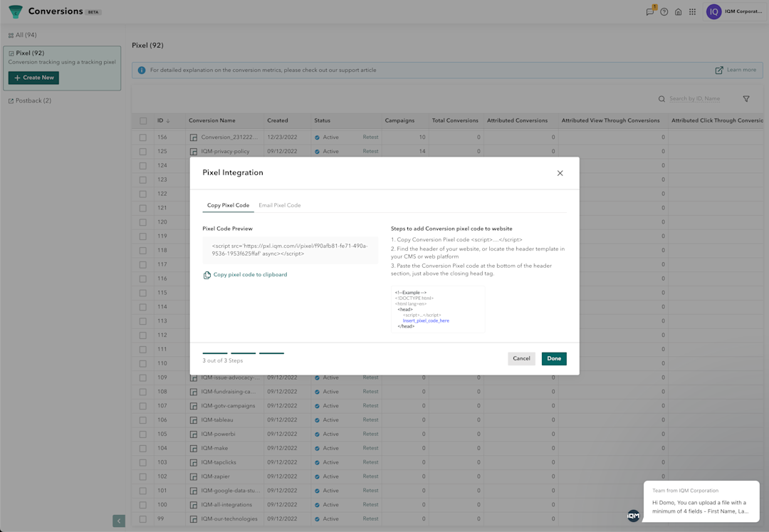
Task: Open the chat notifications icon
Action: point(650,11)
